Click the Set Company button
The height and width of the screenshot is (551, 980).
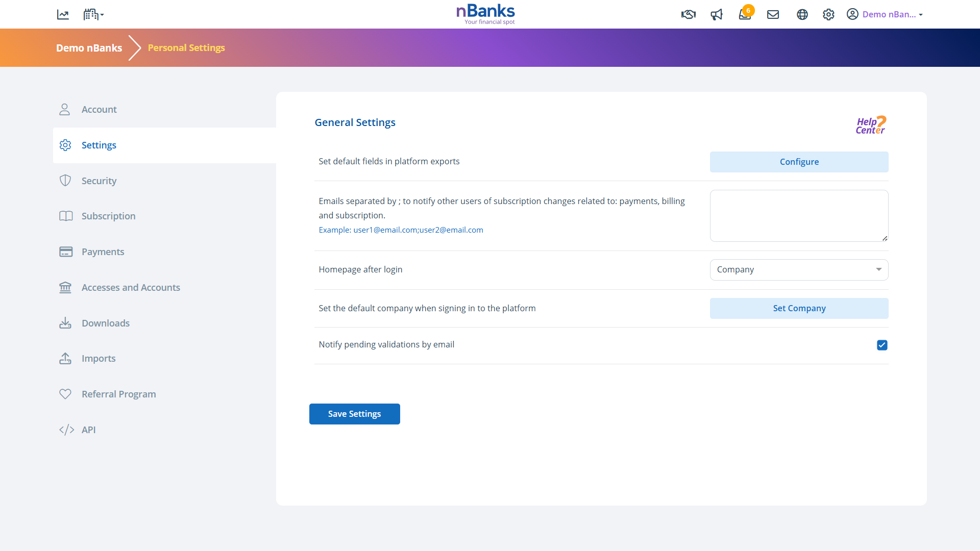[799, 309]
